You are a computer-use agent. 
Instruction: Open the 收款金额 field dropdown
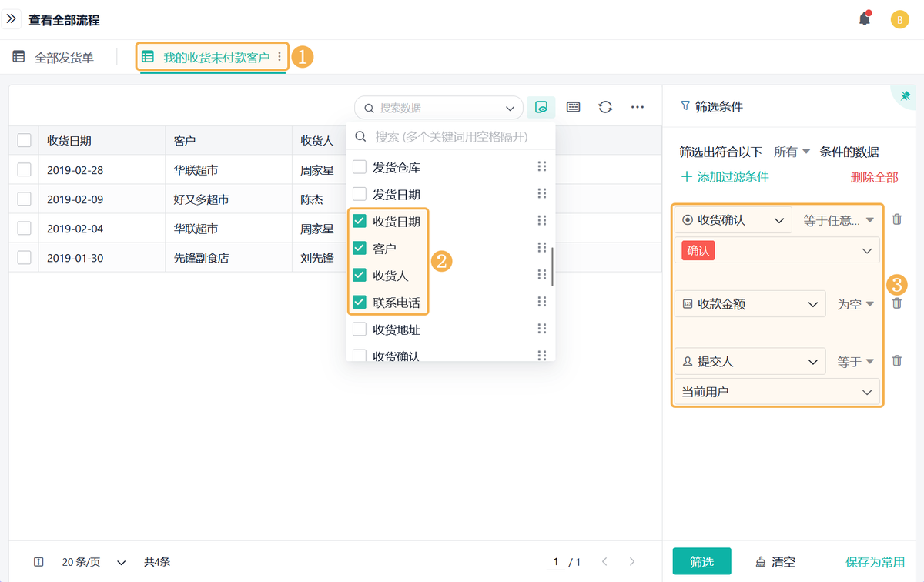[x=749, y=305]
